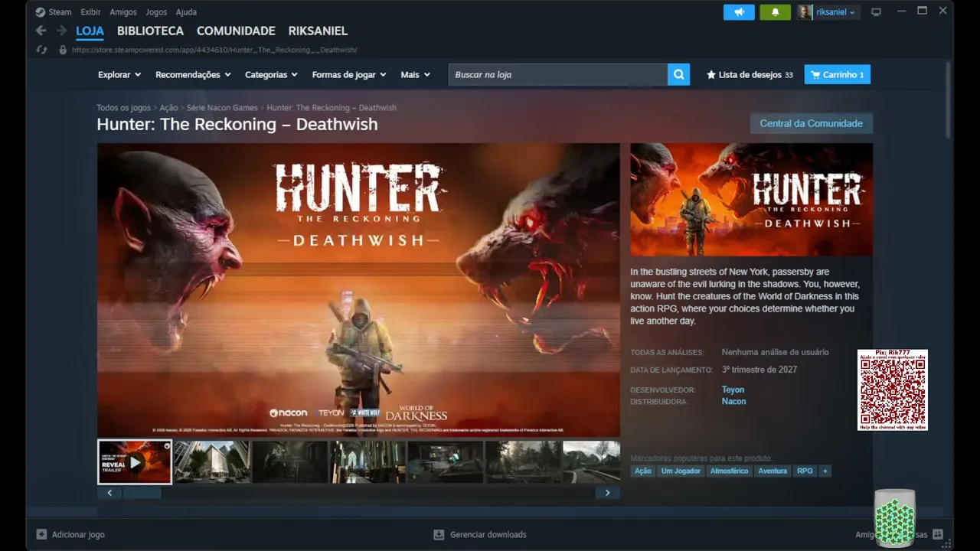Click the padlock icon beside the URL
Viewport: 980px width, 551px height.
coord(63,50)
